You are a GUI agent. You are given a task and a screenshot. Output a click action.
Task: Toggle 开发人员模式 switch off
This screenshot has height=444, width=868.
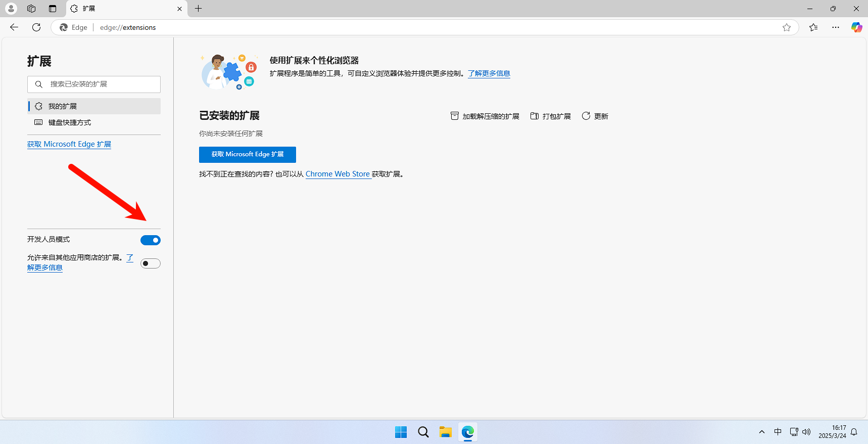click(x=151, y=240)
